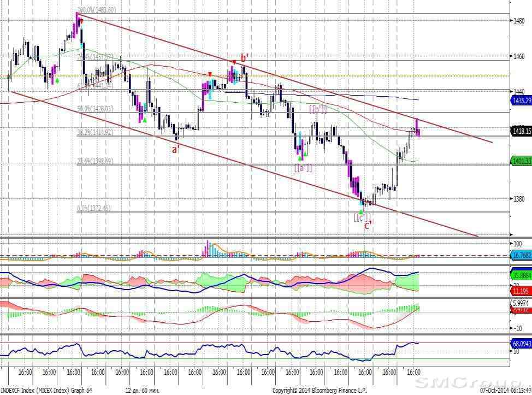Click the 1418.15 last price tag
This screenshot has width=532, height=395.
tap(519, 131)
